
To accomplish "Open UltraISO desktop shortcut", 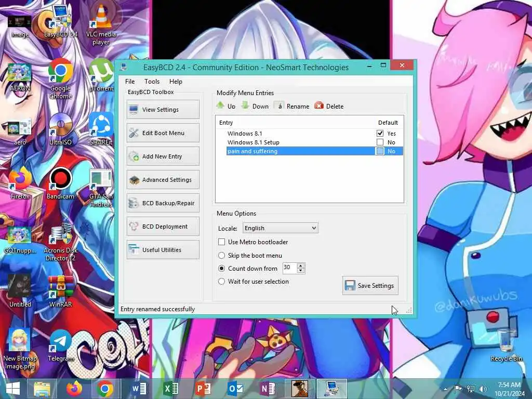I will click(60, 129).
